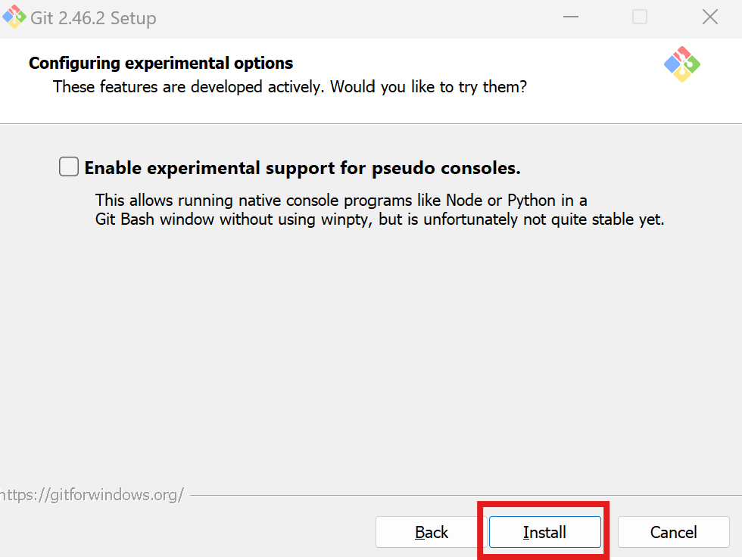Minimize the Git Setup window

point(571,17)
